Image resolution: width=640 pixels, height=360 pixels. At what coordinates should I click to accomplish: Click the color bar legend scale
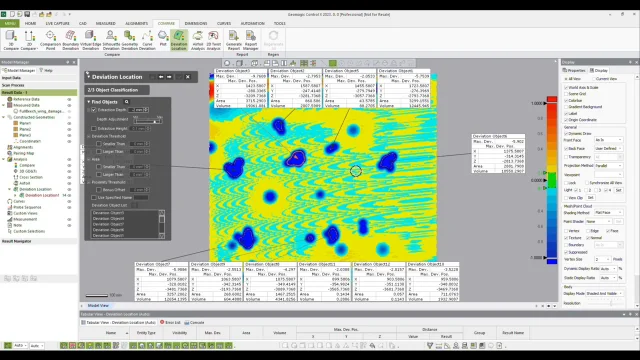click(552, 180)
